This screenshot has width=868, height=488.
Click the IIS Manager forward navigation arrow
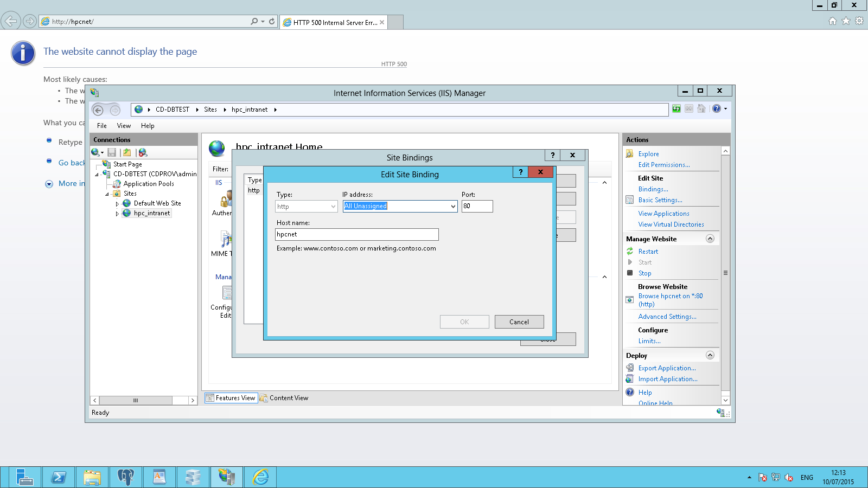click(x=114, y=110)
